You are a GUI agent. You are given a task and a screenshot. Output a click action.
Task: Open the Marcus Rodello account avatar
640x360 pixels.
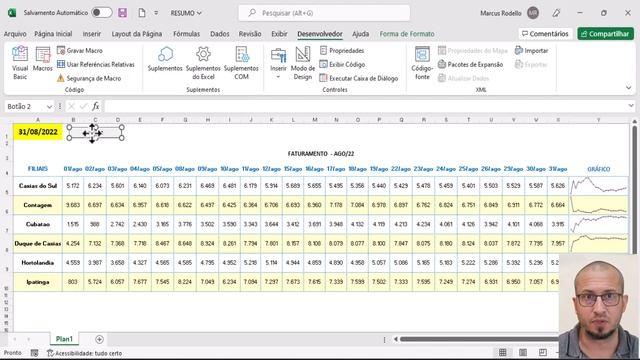pyautogui.click(x=533, y=13)
